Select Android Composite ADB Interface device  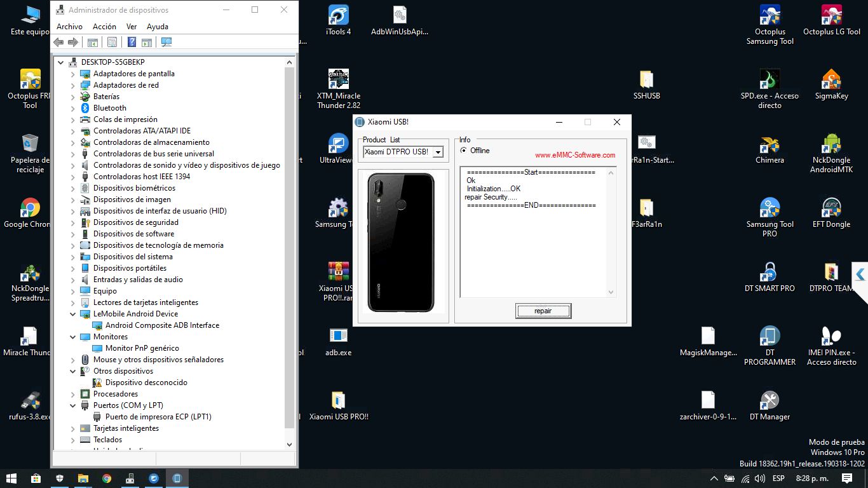(162, 325)
